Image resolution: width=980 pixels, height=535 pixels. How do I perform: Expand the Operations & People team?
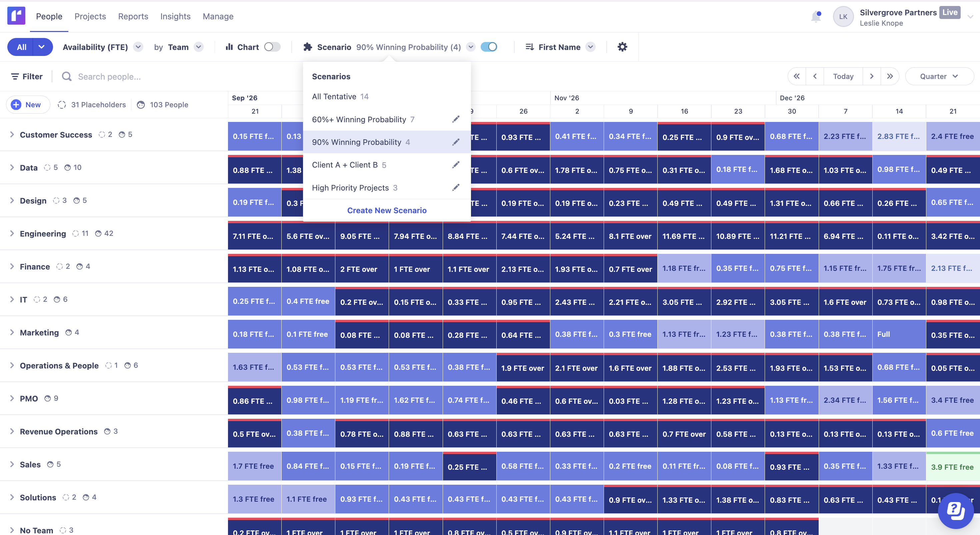(x=12, y=365)
